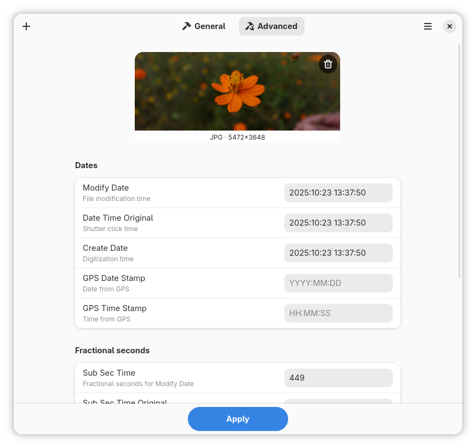Delete the flower image with trash icon

328,64
